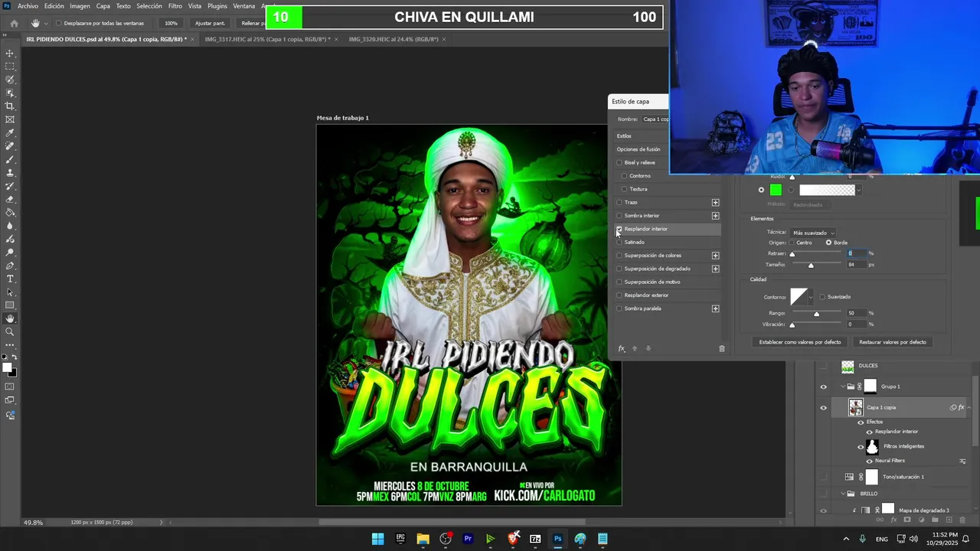This screenshot has width=980, height=551.
Task: Select the Eraser tool
Action: 10,199
